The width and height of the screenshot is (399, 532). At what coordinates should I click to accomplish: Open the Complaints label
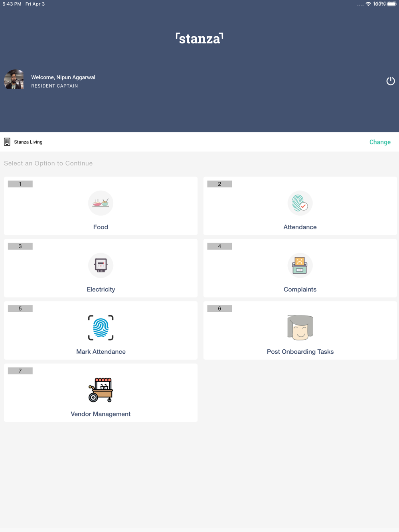300,289
